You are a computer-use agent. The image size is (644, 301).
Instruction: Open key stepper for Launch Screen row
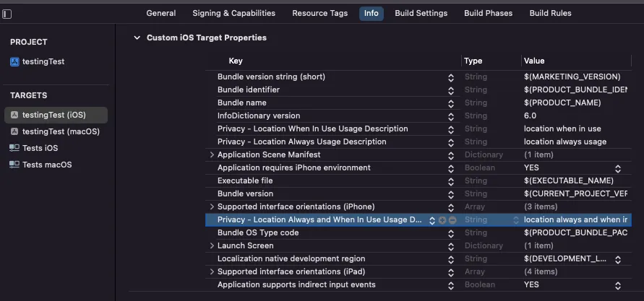(451, 246)
